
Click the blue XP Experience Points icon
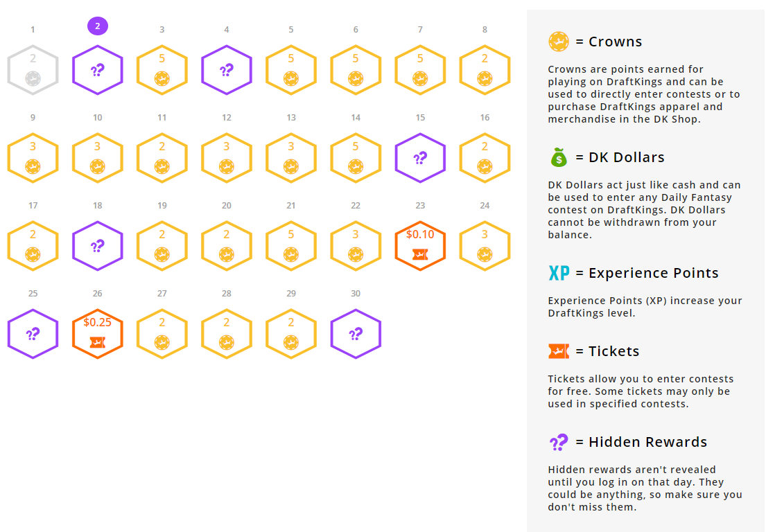(x=559, y=273)
